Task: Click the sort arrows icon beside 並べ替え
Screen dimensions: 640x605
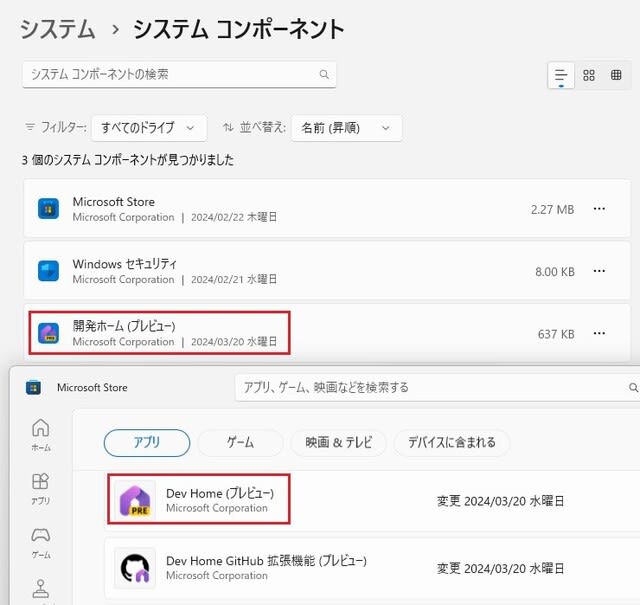Action: click(228, 127)
